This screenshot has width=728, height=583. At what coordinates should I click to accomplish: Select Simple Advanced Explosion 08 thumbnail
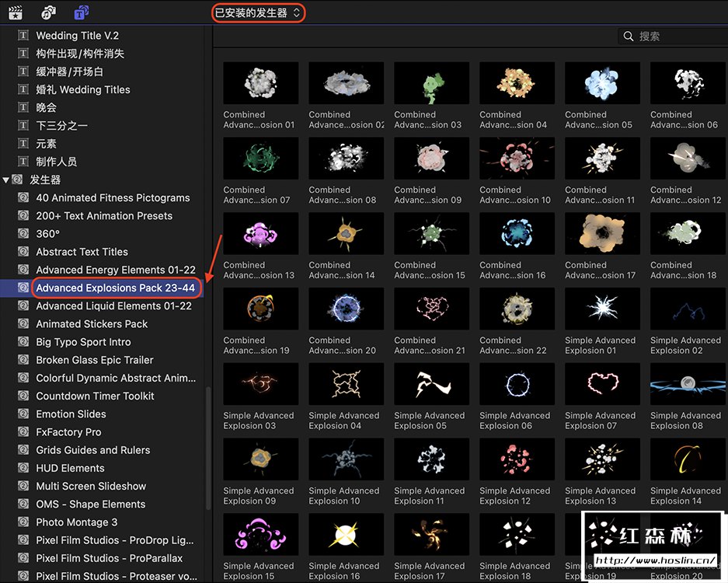coord(688,384)
